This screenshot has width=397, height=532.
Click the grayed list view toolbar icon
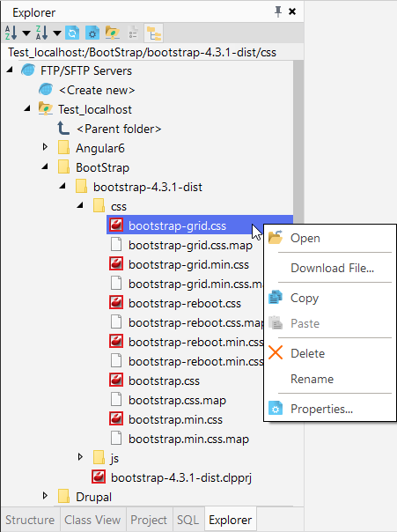click(133, 33)
